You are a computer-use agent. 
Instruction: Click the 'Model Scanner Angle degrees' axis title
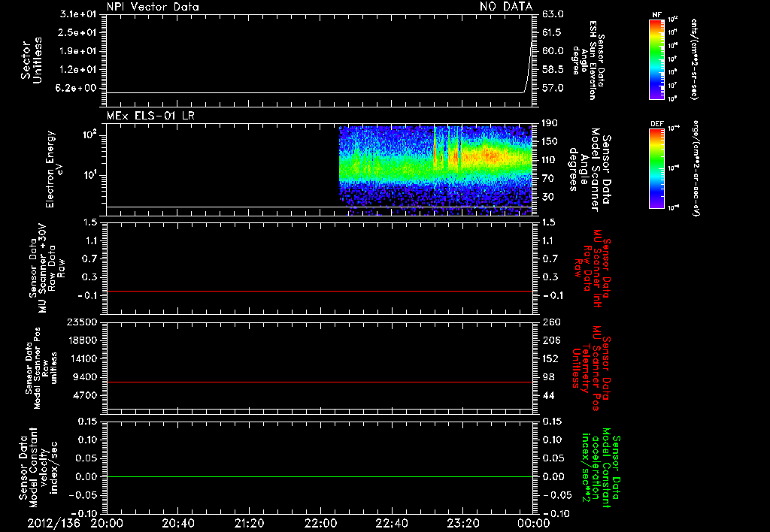pyautogui.click(x=590, y=169)
